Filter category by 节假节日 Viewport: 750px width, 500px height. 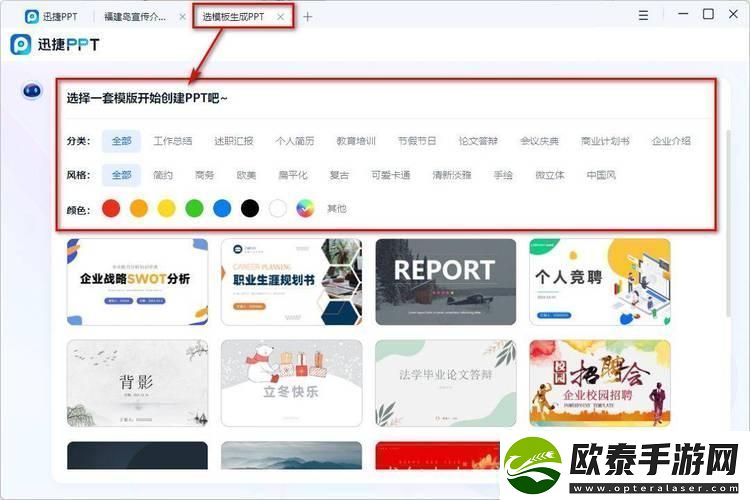coord(417,141)
